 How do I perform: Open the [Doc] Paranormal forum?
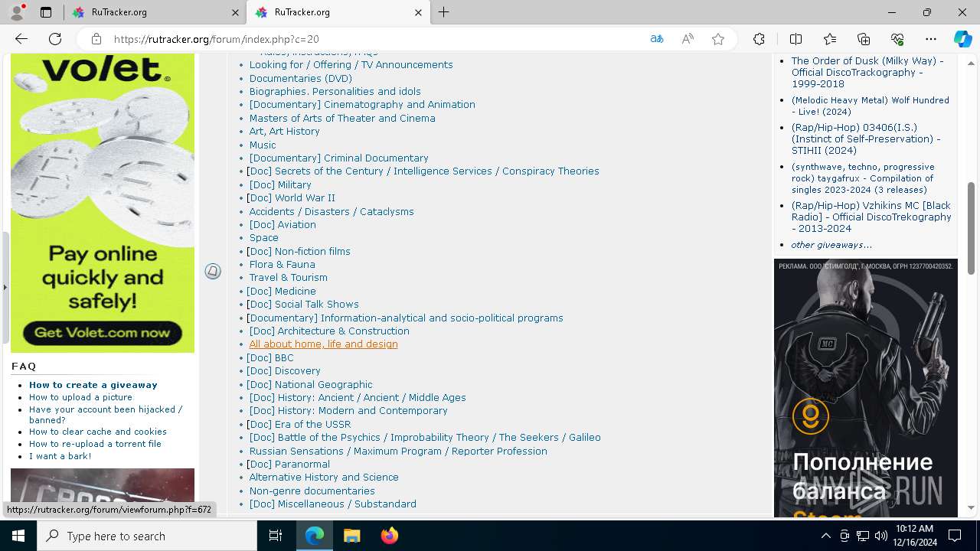(288, 464)
